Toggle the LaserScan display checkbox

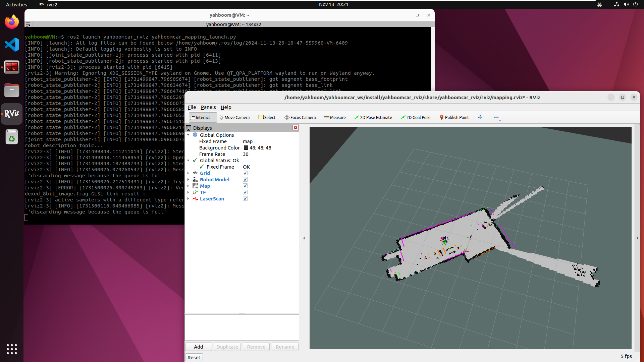245,198
